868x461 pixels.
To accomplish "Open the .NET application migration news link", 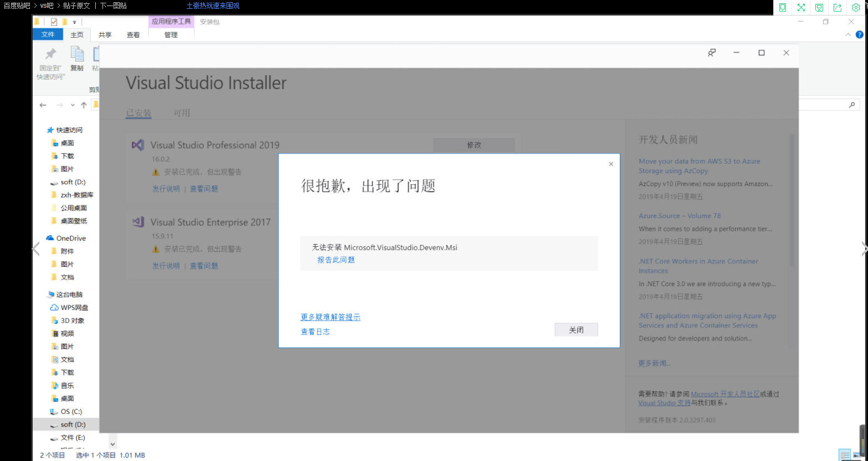I will tap(707, 320).
